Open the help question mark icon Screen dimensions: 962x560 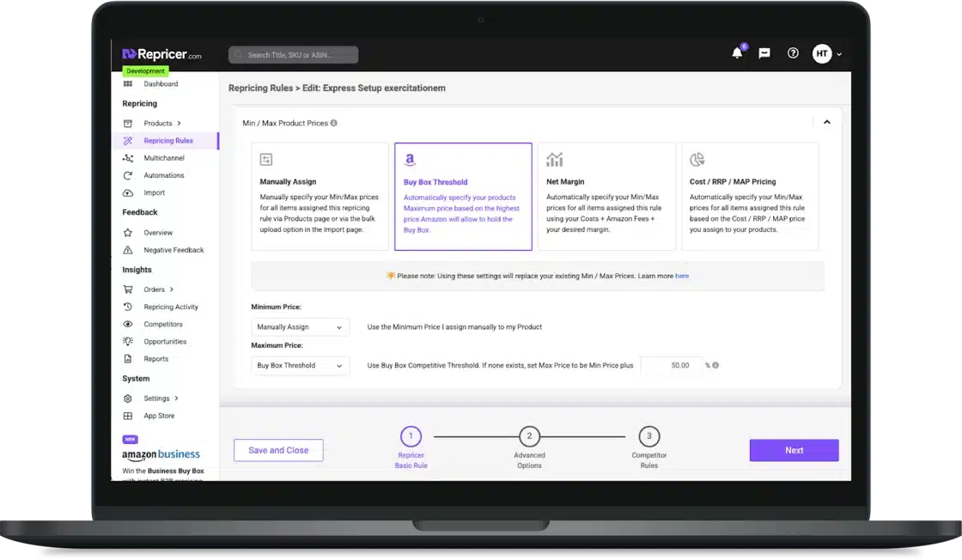point(794,53)
